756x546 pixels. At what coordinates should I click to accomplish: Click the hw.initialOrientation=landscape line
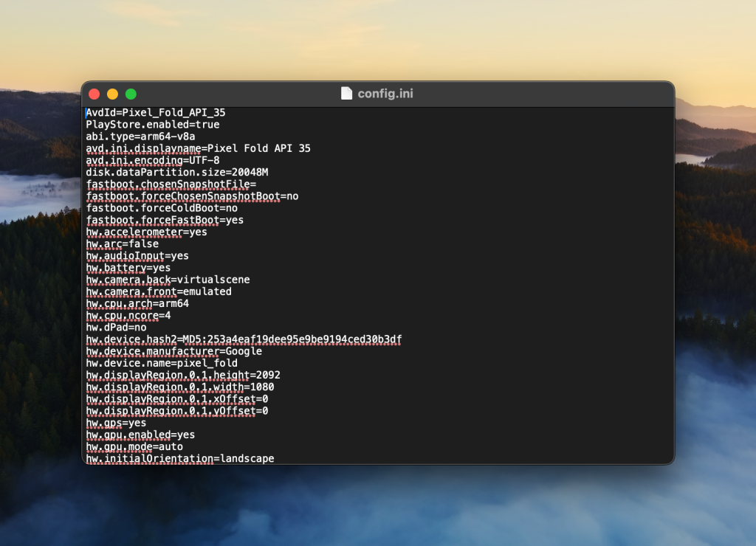[x=180, y=458]
